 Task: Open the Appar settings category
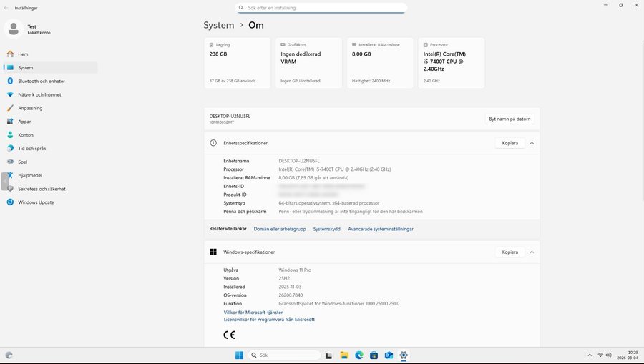pos(24,122)
